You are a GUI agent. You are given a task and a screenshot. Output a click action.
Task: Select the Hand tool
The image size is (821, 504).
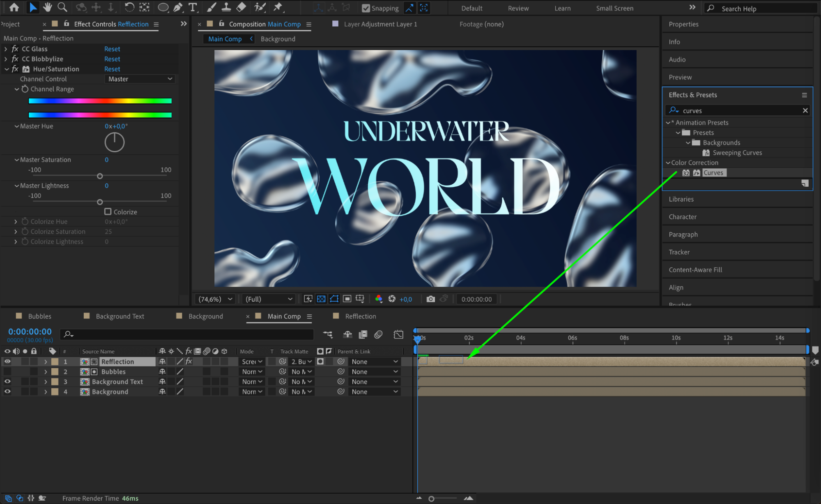pyautogui.click(x=48, y=7)
